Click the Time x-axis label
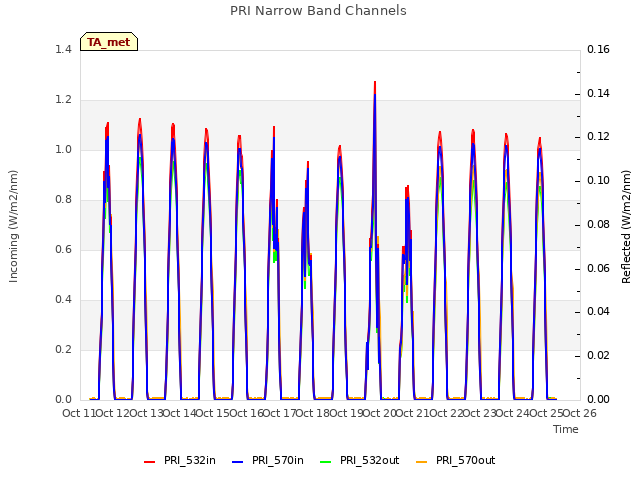 point(566,429)
